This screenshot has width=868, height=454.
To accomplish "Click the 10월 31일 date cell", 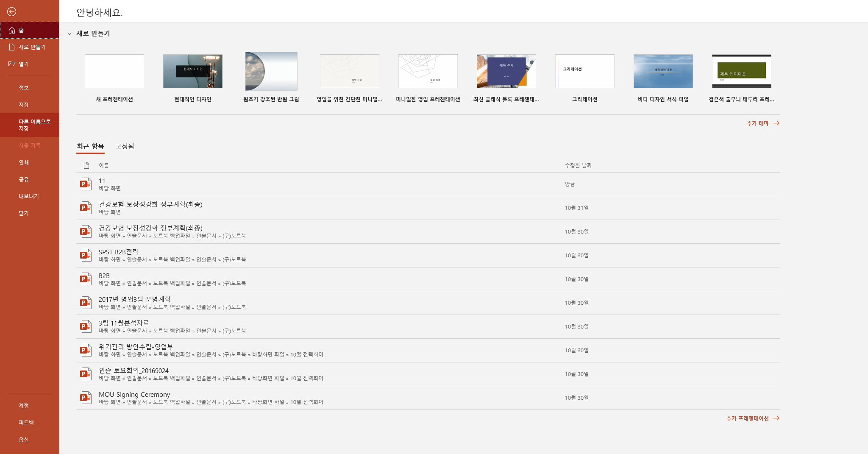I will [577, 208].
